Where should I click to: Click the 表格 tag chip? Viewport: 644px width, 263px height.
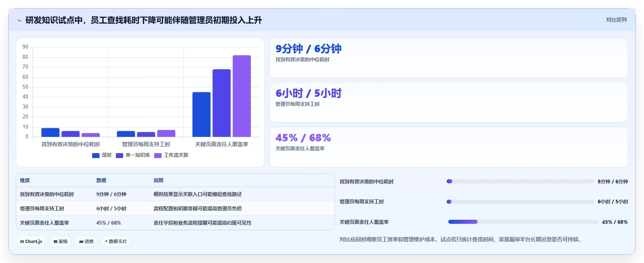pyautogui.click(x=60, y=241)
